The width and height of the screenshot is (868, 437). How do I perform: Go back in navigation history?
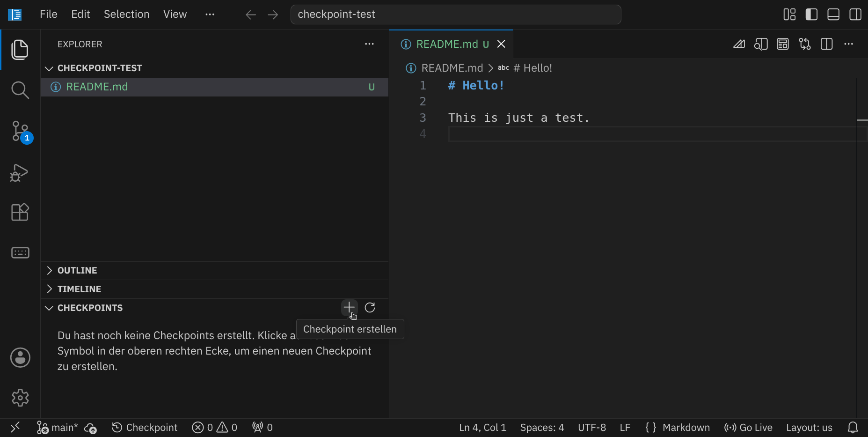[x=251, y=15]
